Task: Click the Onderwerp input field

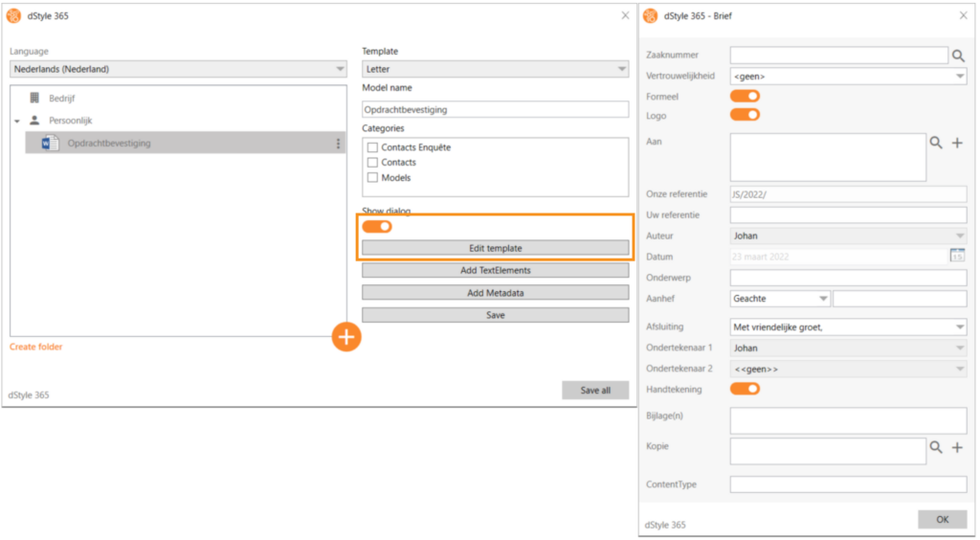Action: click(848, 278)
